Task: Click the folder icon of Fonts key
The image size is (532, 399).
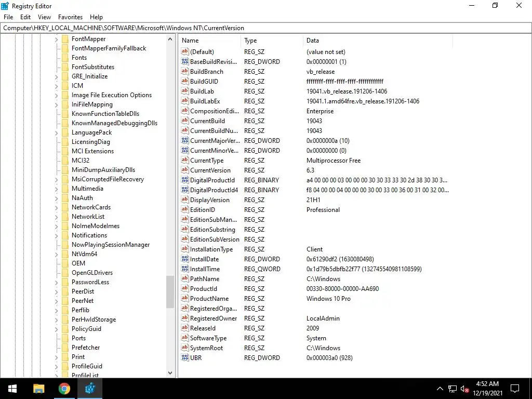Action: (65, 58)
